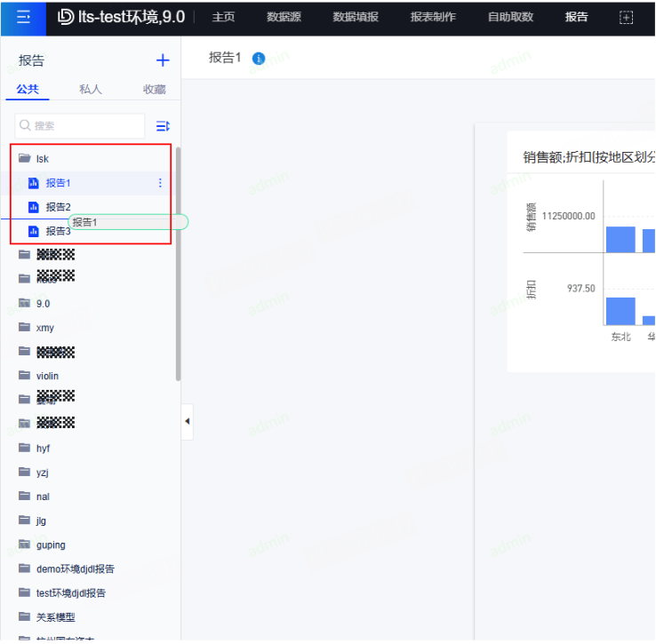
Task: Click the info icon next to 报告1 title
Action: [x=259, y=59]
